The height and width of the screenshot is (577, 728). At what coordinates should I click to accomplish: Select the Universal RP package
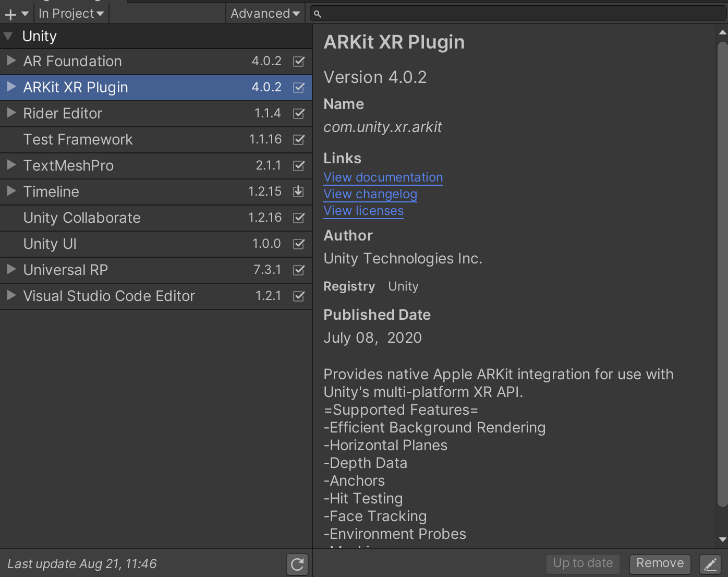[x=156, y=270]
